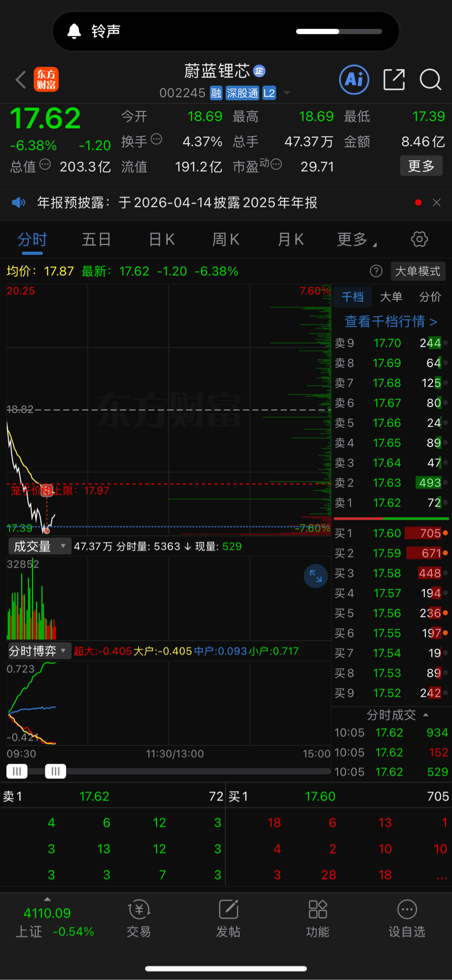Tap the speaker announcement icon
Screen dimensions: 452x980
point(19,202)
